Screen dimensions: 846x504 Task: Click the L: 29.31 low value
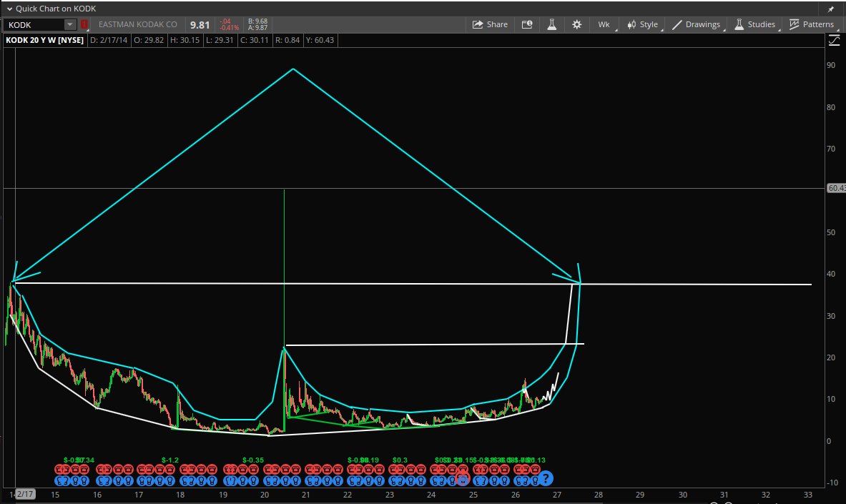[220, 40]
